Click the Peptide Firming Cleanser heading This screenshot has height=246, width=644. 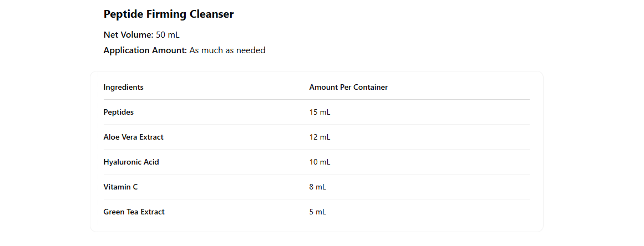[x=169, y=14]
